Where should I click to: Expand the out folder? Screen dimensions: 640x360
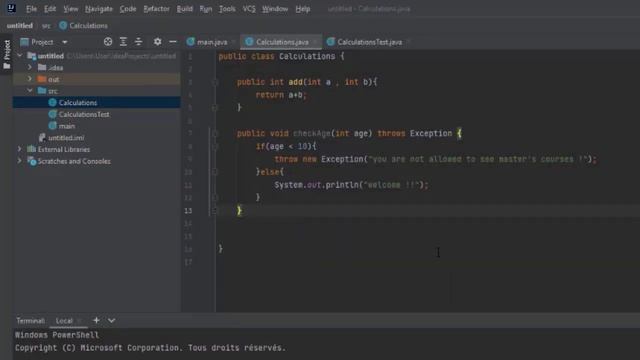pyautogui.click(x=30, y=79)
